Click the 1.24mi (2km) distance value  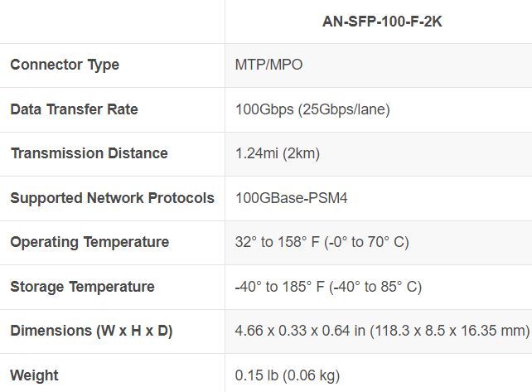pos(278,153)
